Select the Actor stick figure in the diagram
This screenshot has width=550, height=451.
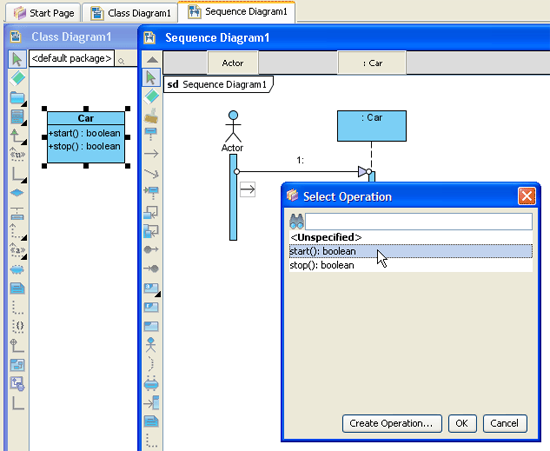[x=233, y=127]
